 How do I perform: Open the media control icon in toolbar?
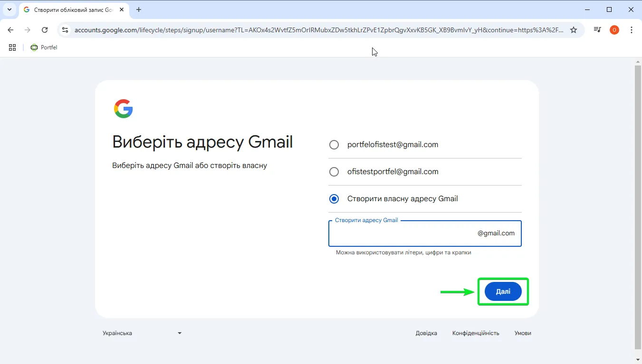pos(597,30)
